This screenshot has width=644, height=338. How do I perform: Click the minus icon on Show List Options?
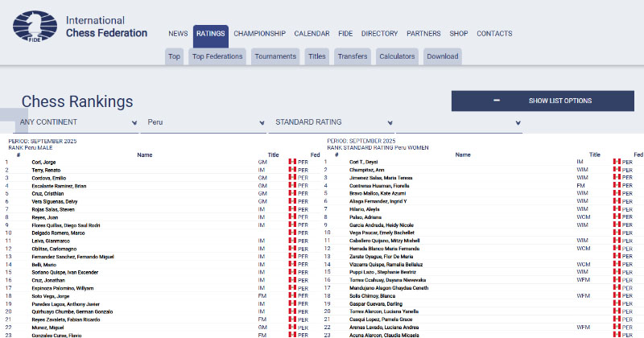click(x=497, y=101)
